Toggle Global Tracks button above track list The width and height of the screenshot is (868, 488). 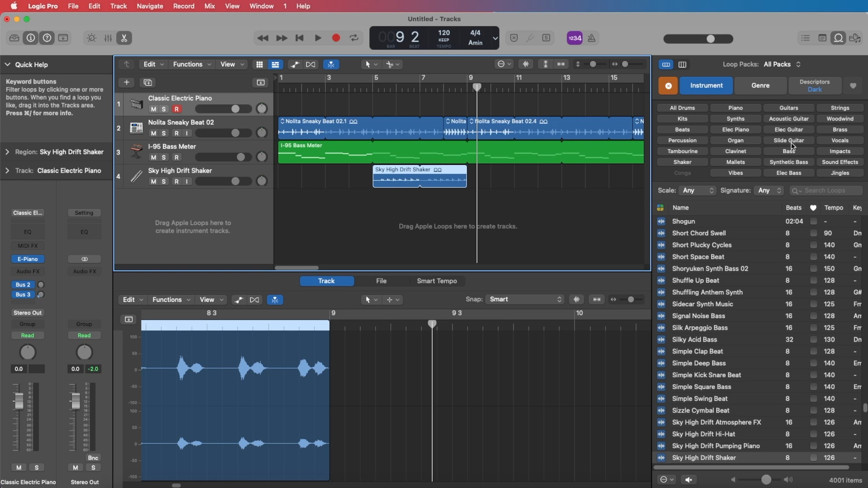click(x=261, y=82)
